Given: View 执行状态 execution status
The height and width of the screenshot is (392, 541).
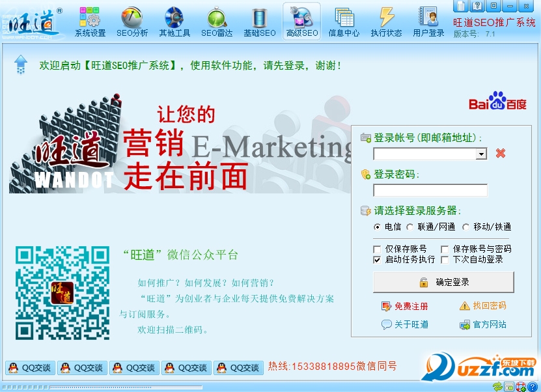Looking at the screenshot, I should tap(387, 22).
